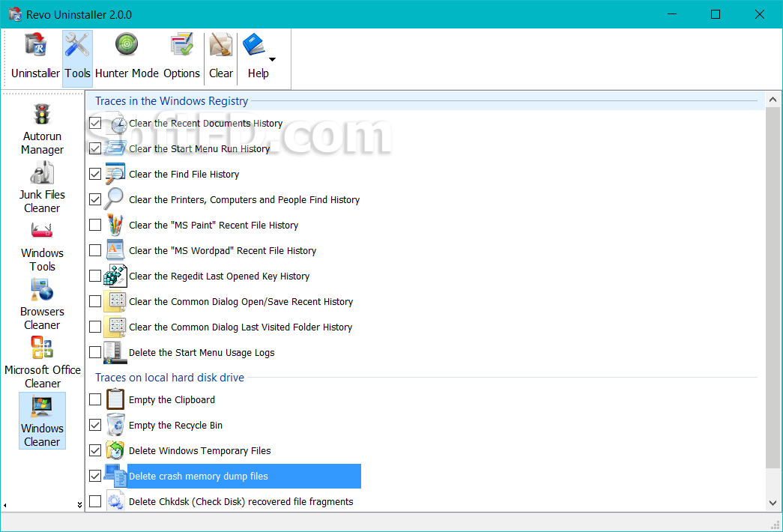783x532 pixels.
Task: Open Microsoft Office Cleaner icon
Action: (42, 348)
